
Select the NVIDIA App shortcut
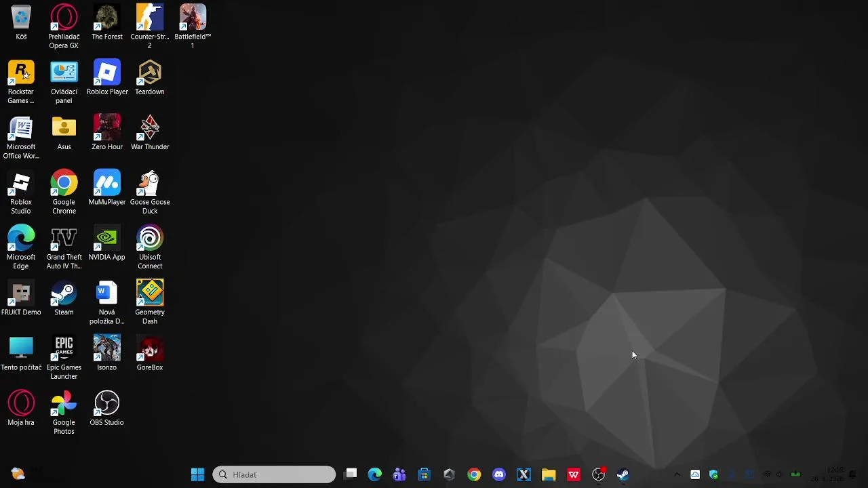click(107, 243)
